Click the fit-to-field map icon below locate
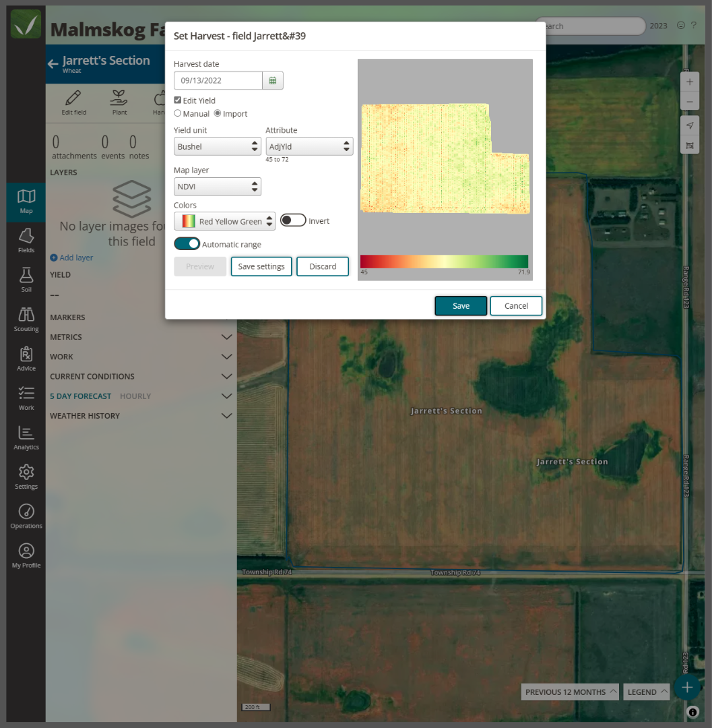Viewport: 712px width, 728px height. coord(690,146)
